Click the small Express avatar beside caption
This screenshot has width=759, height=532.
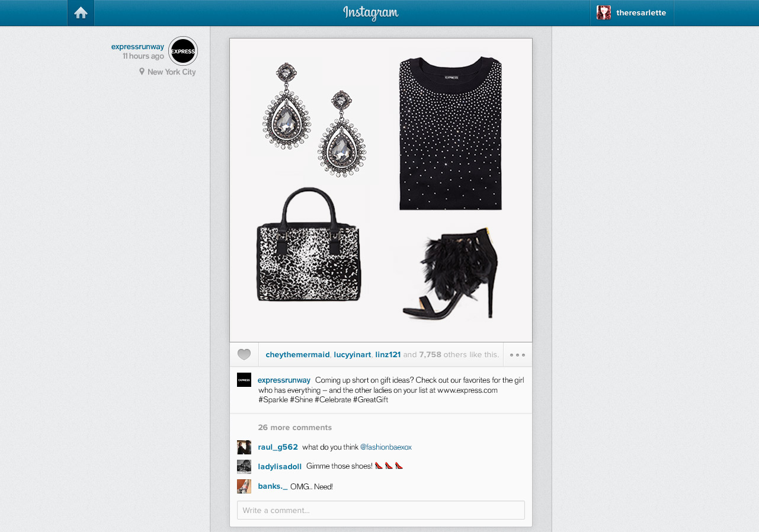point(244,380)
